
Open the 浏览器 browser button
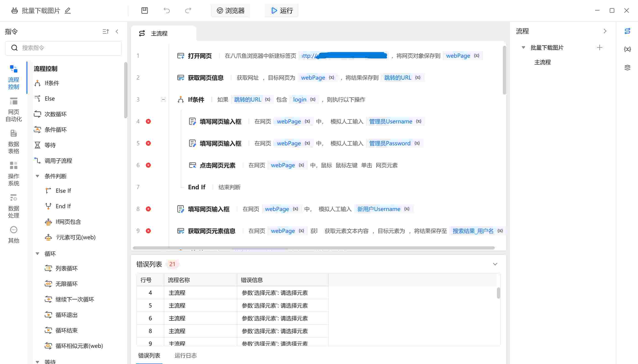[230, 10]
